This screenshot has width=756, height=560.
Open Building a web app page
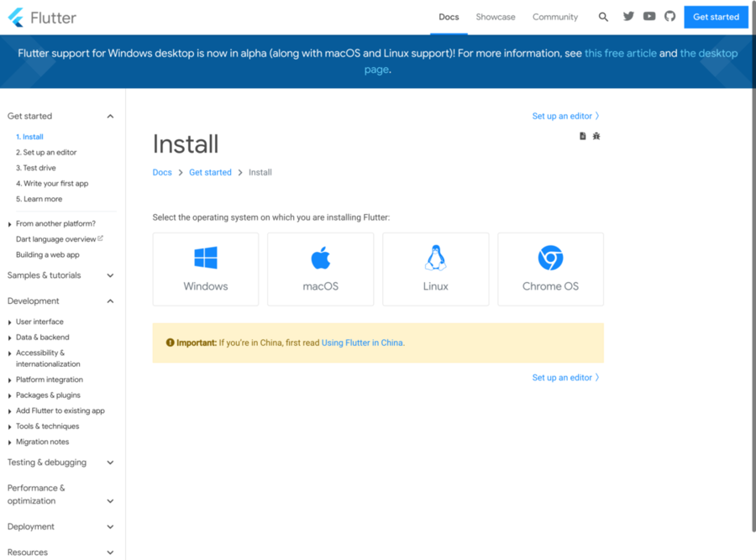click(x=47, y=254)
